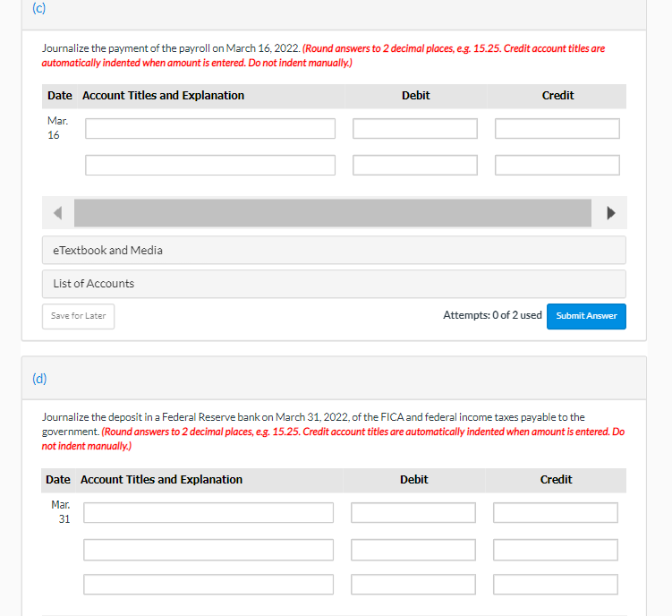The image size is (672, 616).
Task: Click the Debit column header in section (c)
Action: [416, 95]
